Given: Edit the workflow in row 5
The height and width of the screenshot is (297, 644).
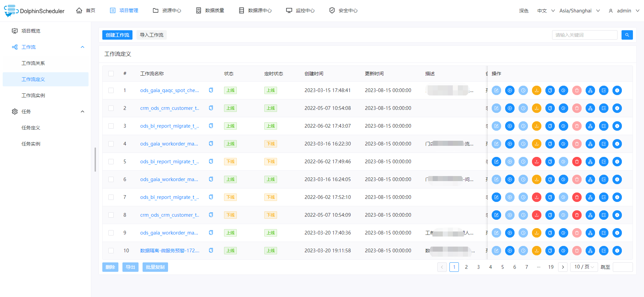Looking at the screenshot, I should [x=496, y=162].
